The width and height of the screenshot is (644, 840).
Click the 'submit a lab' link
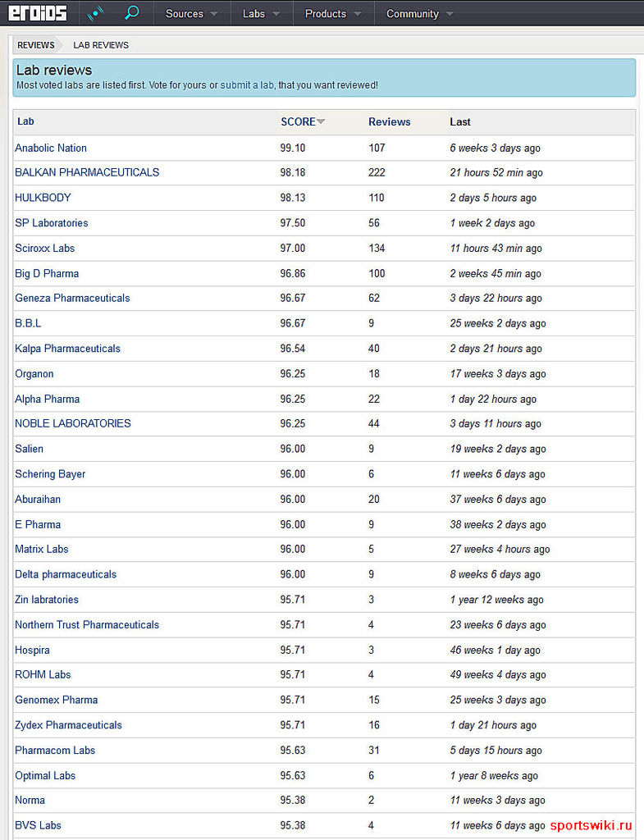[x=246, y=85]
